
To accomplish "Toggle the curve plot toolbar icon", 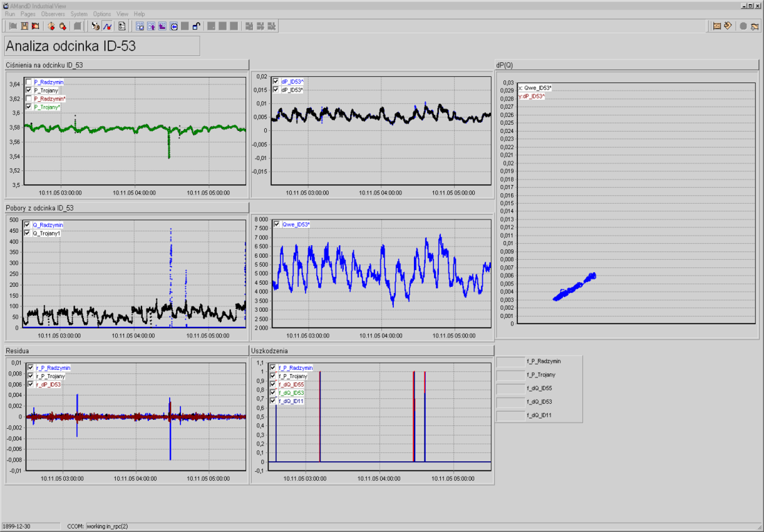I will 107,26.
